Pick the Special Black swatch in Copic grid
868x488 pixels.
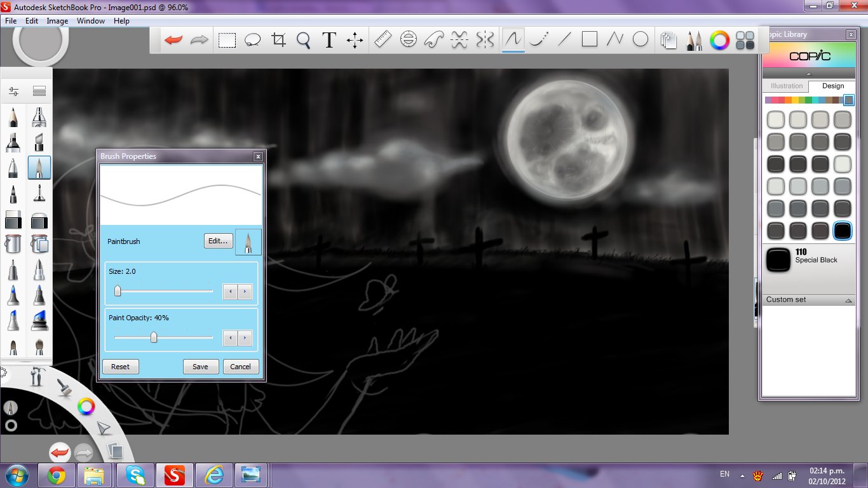pos(843,230)
